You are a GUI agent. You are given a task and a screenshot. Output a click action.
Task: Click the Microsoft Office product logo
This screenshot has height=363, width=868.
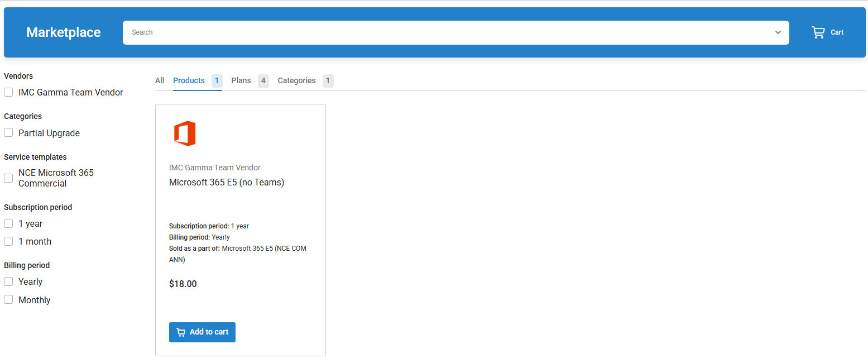[184, 133]
